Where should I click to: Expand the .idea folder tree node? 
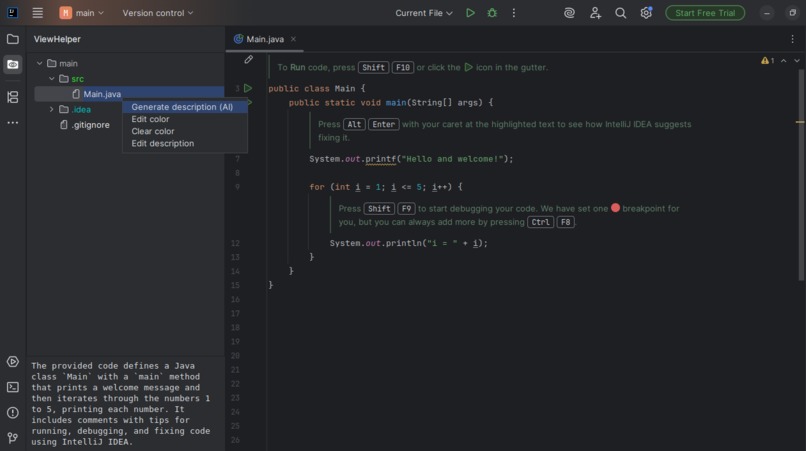(52, 110)
